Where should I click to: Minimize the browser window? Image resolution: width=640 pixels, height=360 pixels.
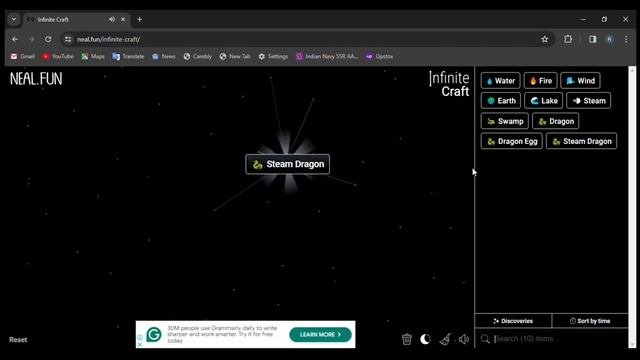(583, 19)
